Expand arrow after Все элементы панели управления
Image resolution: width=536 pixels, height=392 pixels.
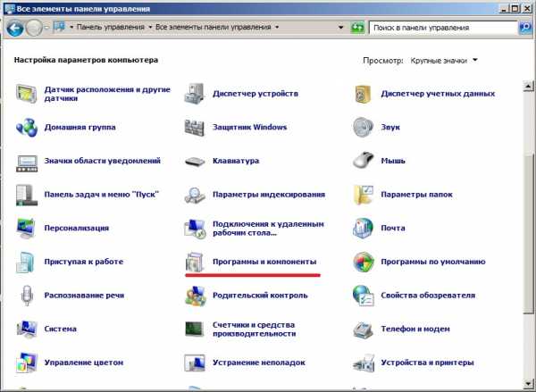pos(277,27)
